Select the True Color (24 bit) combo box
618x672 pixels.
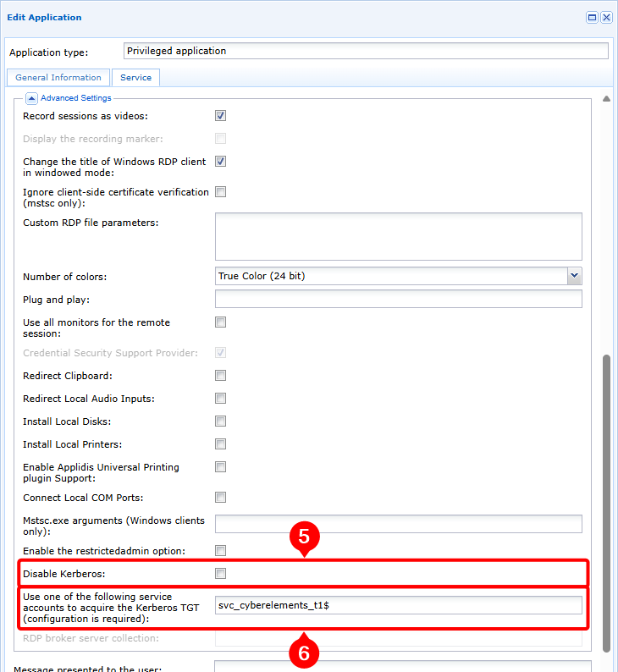coord(398,276)
